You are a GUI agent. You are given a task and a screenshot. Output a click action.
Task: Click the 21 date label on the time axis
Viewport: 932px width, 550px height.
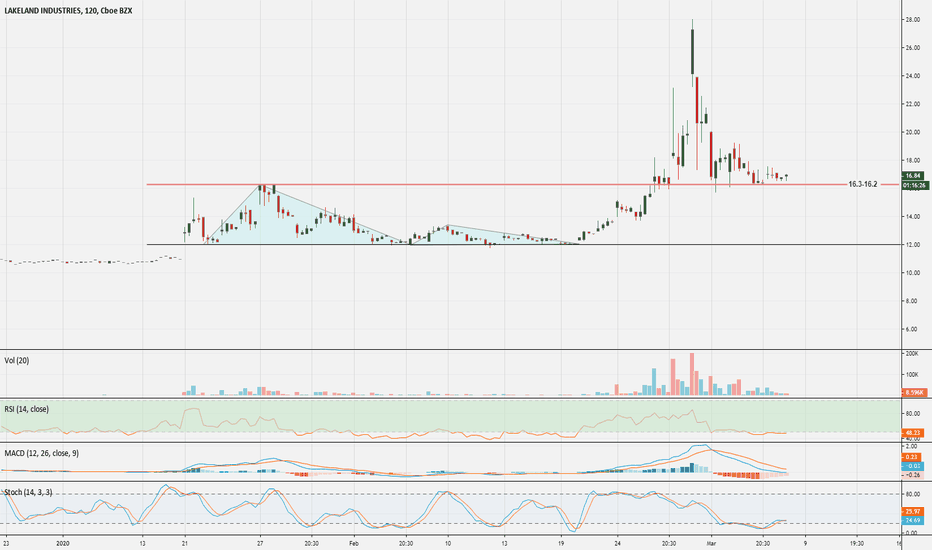[x=185, y=543]
